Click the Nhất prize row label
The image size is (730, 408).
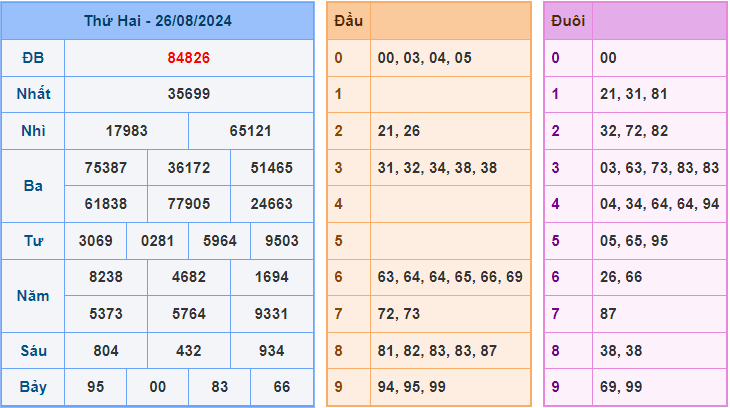pyautogui.click(x=33, y=94)
